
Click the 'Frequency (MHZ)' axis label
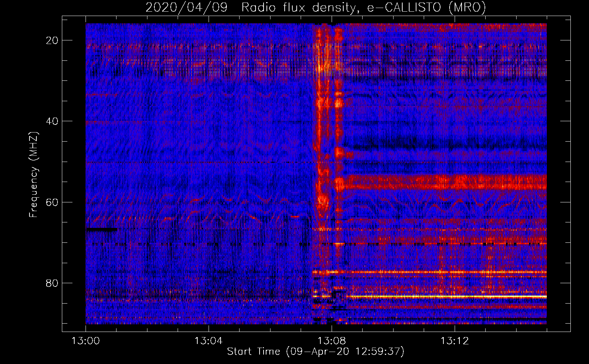33,175
